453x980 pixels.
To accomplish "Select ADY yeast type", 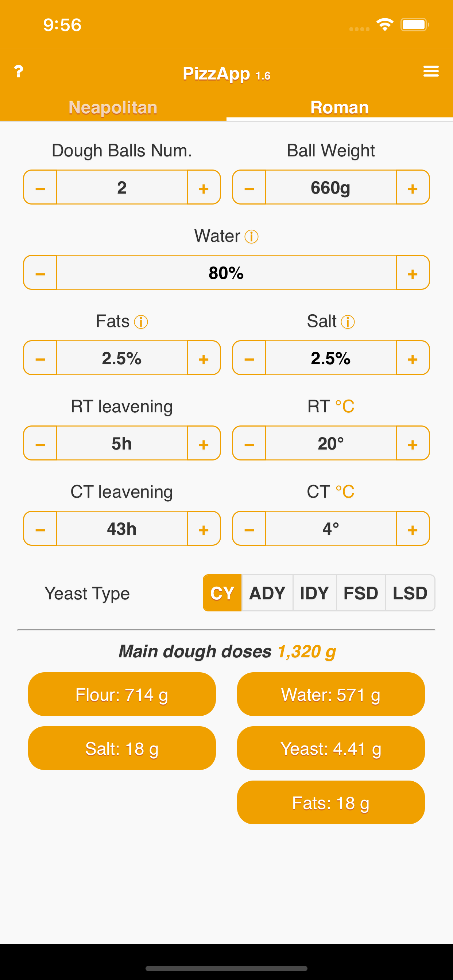I will (267, 593).
